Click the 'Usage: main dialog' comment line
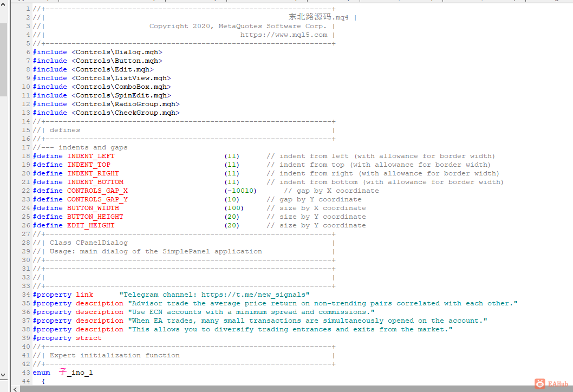The height and width of the screenshot is (392, 573). (155, 252)
